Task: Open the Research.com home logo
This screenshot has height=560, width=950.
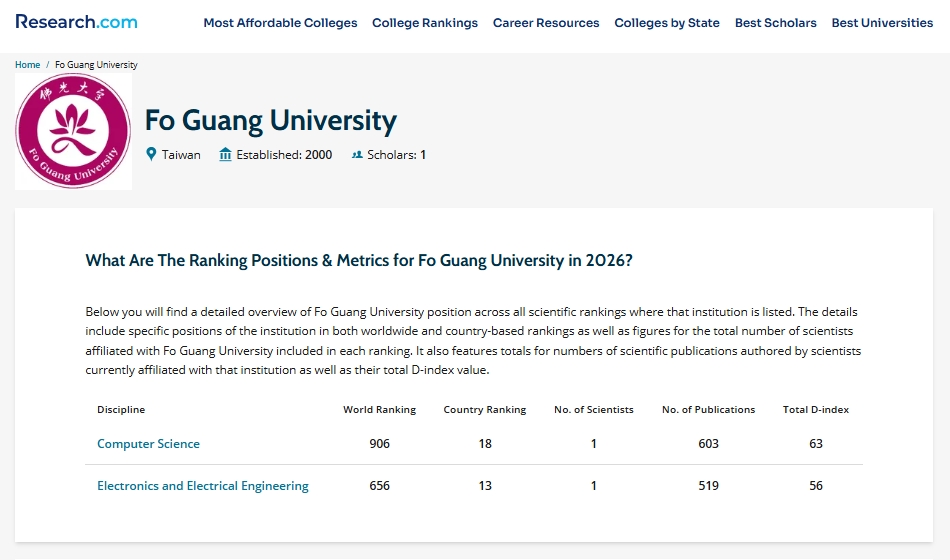Action: click(76, 22)
